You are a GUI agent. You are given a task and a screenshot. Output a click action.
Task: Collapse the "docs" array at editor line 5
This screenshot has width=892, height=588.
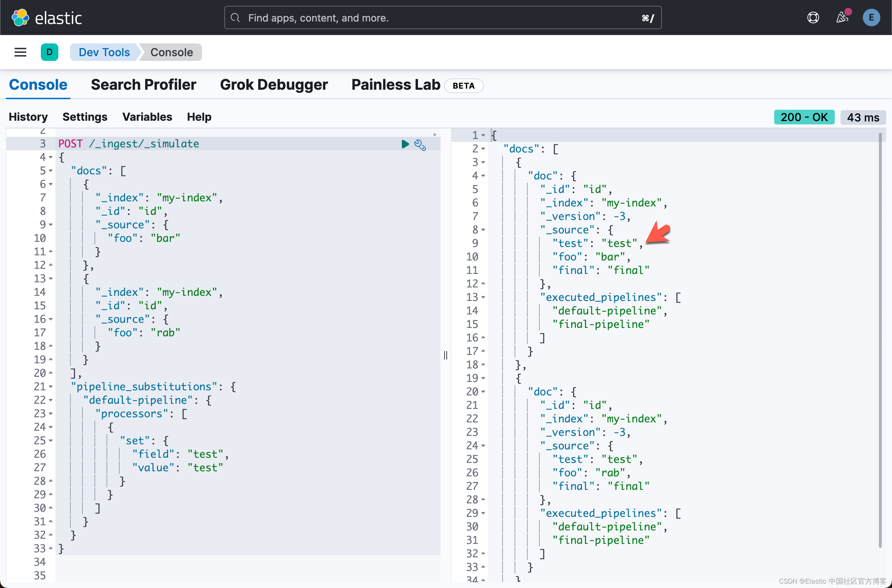51,171
